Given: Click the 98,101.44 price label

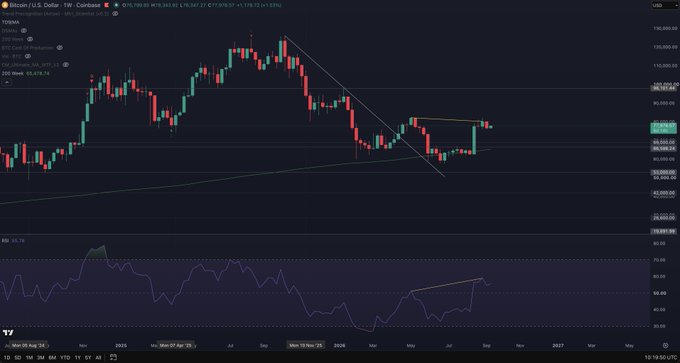Looking at the screenshot, I should 664,88.
